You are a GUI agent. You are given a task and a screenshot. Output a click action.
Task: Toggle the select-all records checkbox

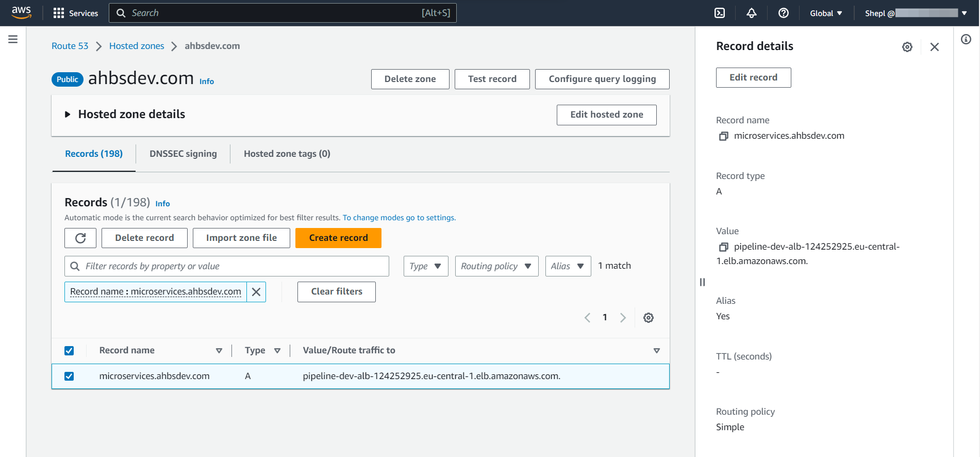(69, 351)
